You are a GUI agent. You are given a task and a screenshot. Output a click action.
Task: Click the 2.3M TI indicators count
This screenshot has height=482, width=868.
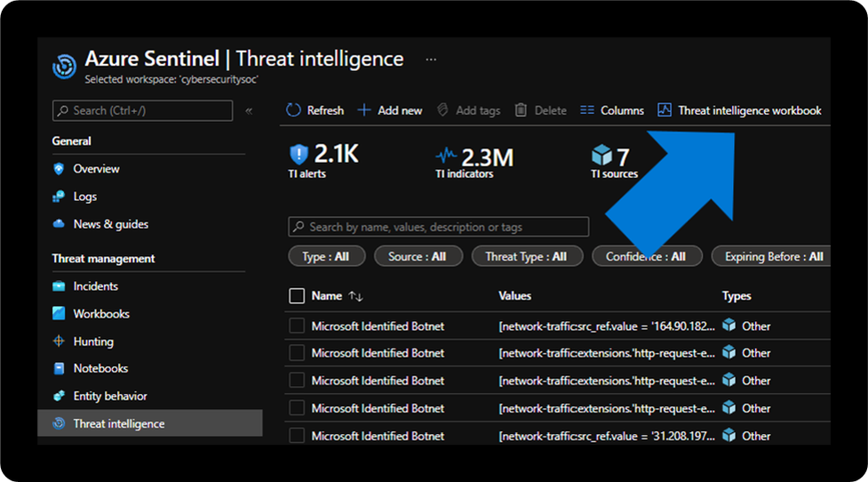click(487, 158)
